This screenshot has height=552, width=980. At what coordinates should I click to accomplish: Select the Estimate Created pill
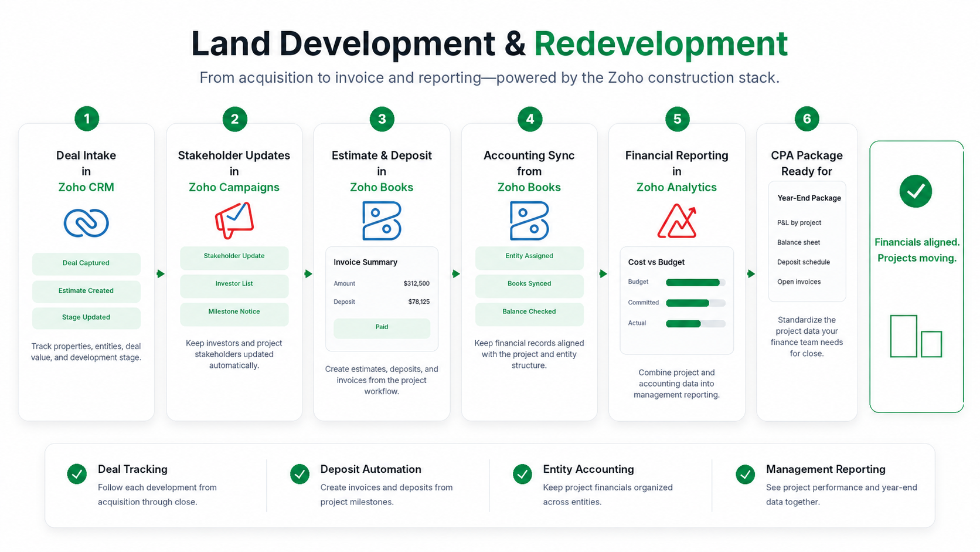[86, 291]
